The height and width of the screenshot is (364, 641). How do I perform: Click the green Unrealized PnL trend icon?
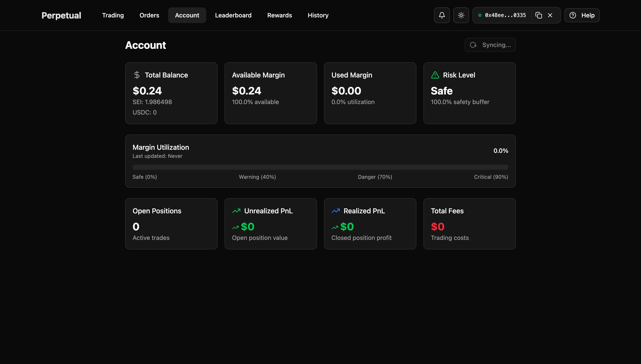236,211
